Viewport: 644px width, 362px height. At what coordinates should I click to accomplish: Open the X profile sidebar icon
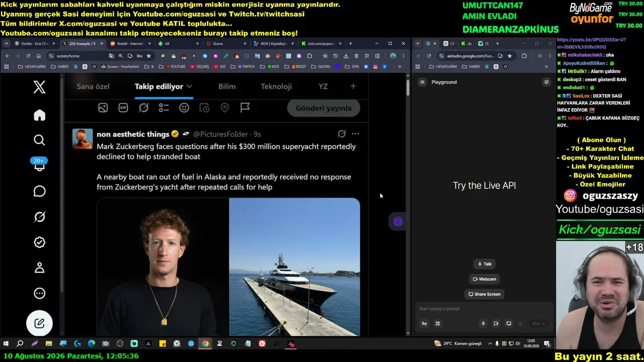coord(39,267)
